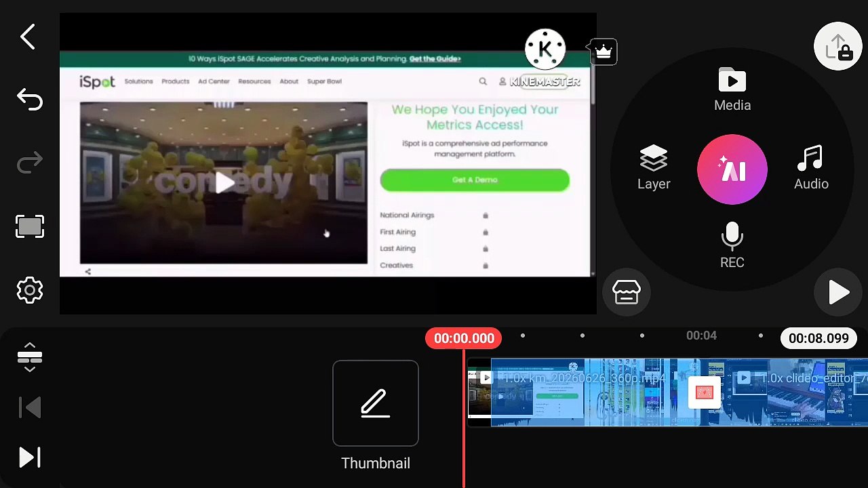Tap the crown premium icon
This screenshot has height=488, width=868.
point(603,52)
